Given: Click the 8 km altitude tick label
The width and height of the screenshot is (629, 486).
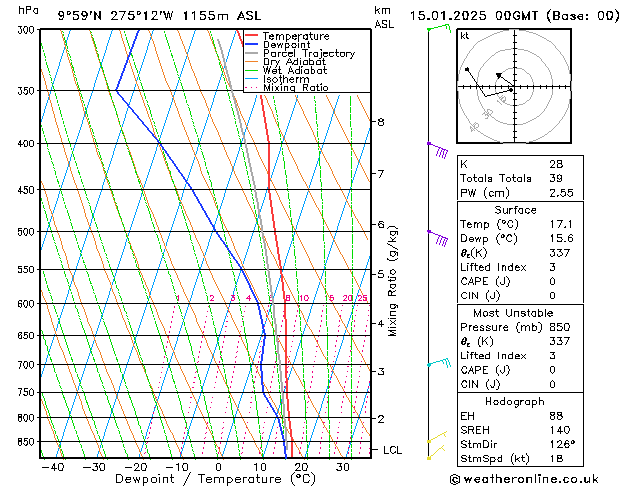Looking at the screenshot, I should 381,122.
